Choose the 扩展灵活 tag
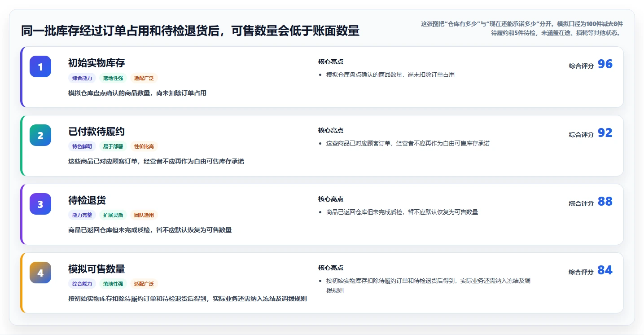The image size is (644, 335). pyautogui.click(x=113, y=215)
